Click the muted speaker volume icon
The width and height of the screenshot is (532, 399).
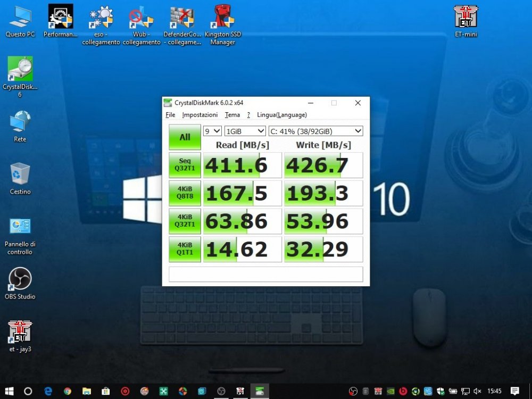477,391
